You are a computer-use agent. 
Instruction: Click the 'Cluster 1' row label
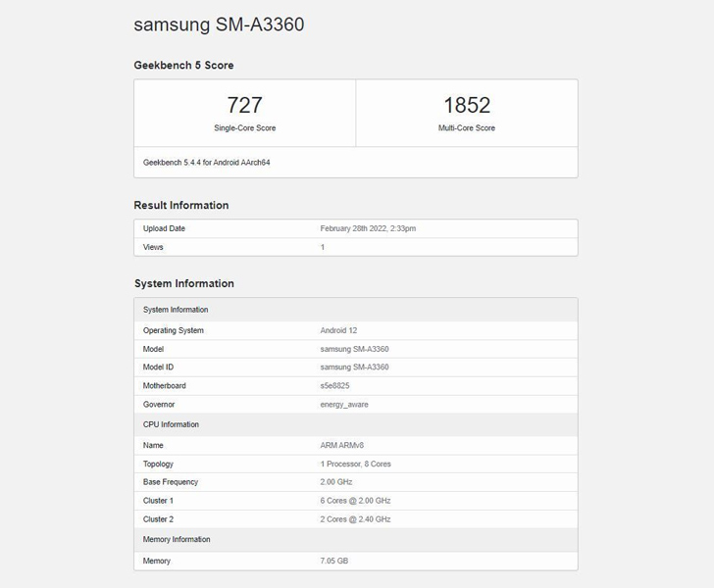(x=158, y=501)
